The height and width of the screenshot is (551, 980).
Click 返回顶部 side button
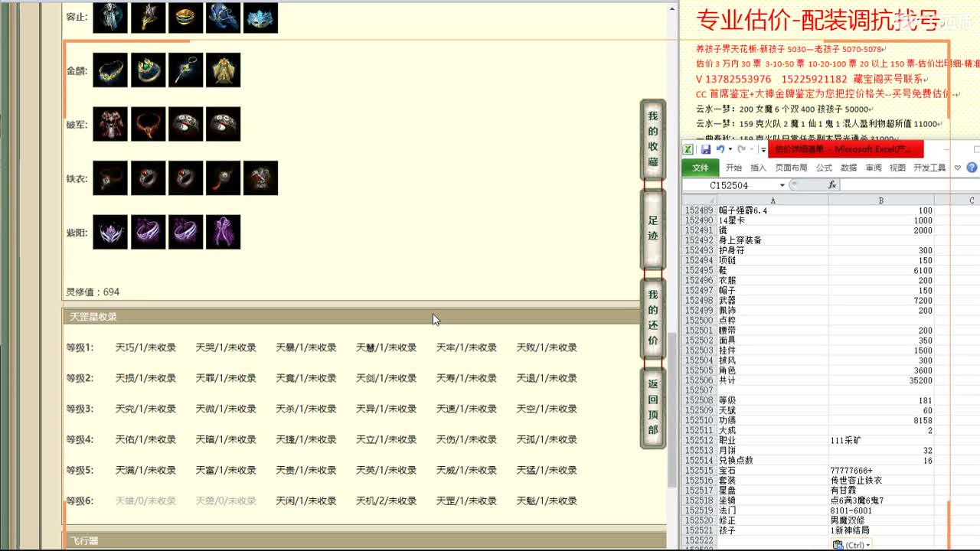(x=653, y=408)
